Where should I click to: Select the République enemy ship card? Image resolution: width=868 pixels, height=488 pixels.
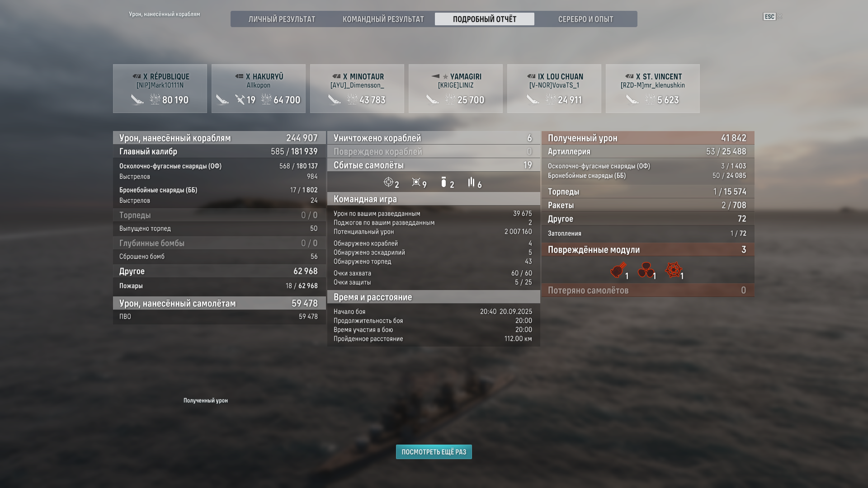click(160, 89)
